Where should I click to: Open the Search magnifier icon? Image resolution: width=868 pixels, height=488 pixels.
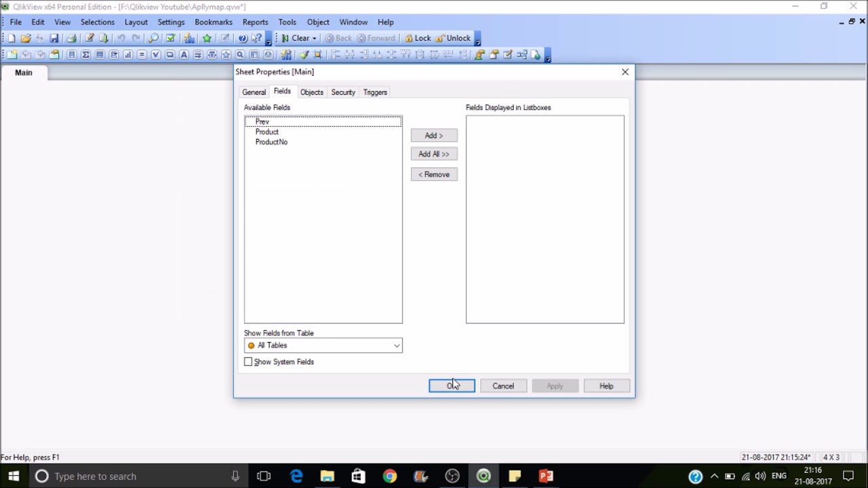(x=153, y=38)
